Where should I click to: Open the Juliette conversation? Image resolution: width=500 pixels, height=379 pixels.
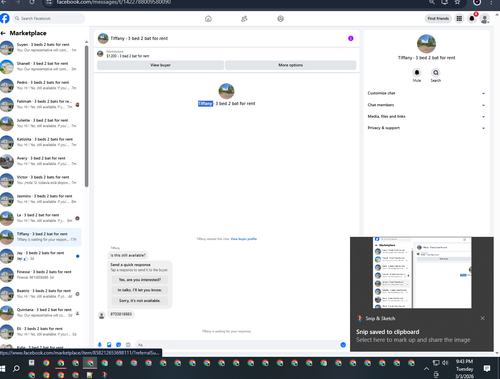click(x=41, y=123)
